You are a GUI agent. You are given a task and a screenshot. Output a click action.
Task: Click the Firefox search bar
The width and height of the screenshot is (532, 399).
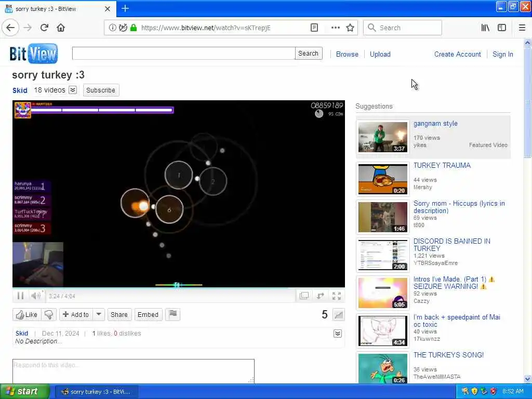coord(403,28)
